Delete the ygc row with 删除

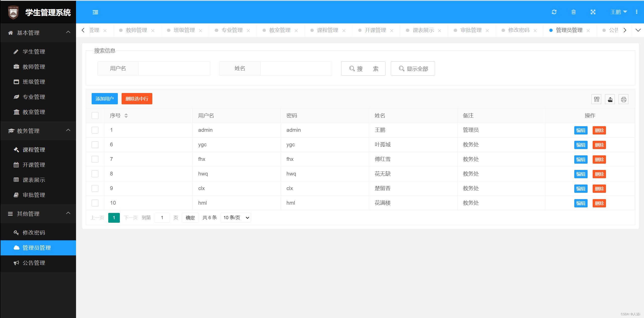[599, 145]
